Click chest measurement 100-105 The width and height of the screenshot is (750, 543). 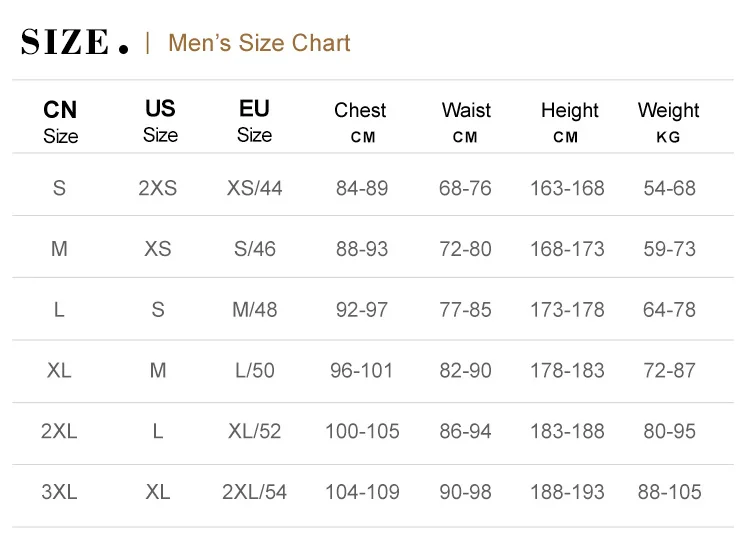coord(361,431)
